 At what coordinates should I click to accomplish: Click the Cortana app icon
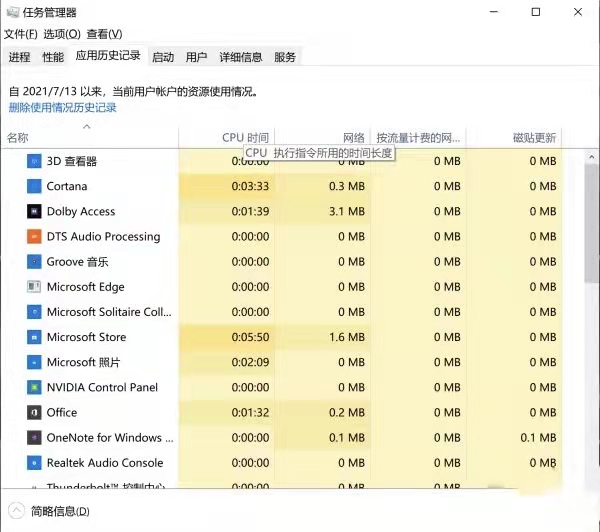tap(34, 186)
